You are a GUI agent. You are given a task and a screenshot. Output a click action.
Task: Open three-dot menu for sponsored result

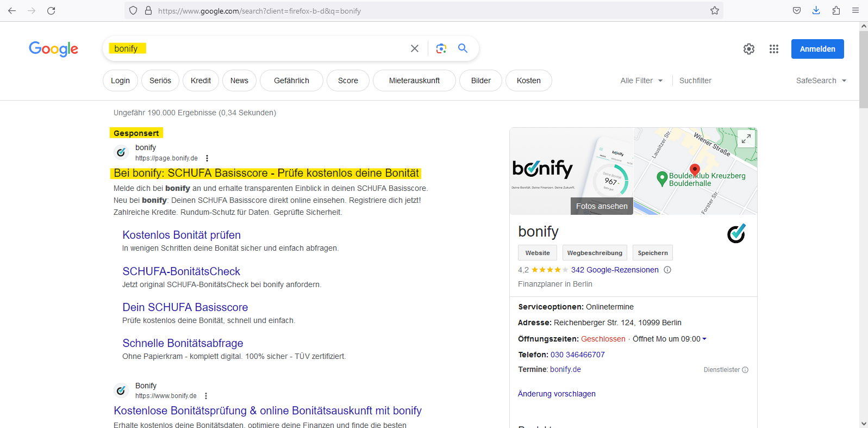pos(207,158)
